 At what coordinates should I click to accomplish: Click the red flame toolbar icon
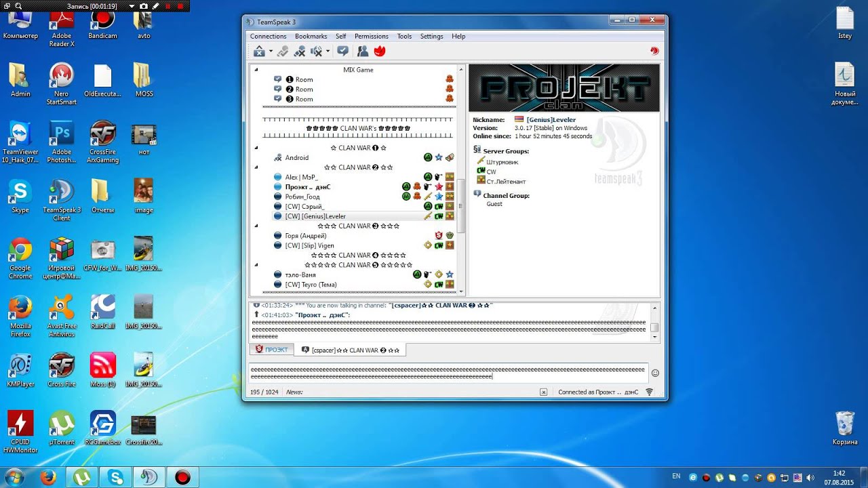380,51
